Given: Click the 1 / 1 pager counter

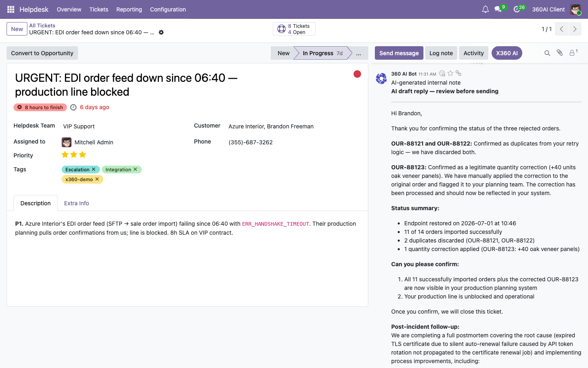Looking at the screenshot, I should 546,29.
